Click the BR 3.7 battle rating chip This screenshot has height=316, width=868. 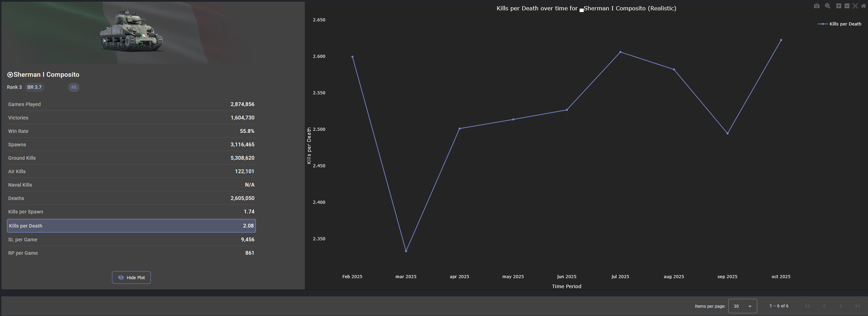point(34,87)
